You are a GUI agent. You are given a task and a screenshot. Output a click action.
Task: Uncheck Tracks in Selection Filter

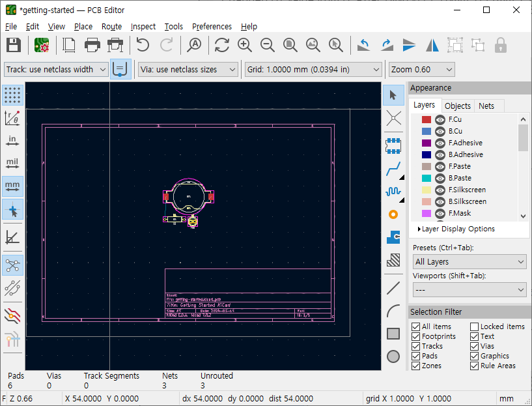(415, 346)
